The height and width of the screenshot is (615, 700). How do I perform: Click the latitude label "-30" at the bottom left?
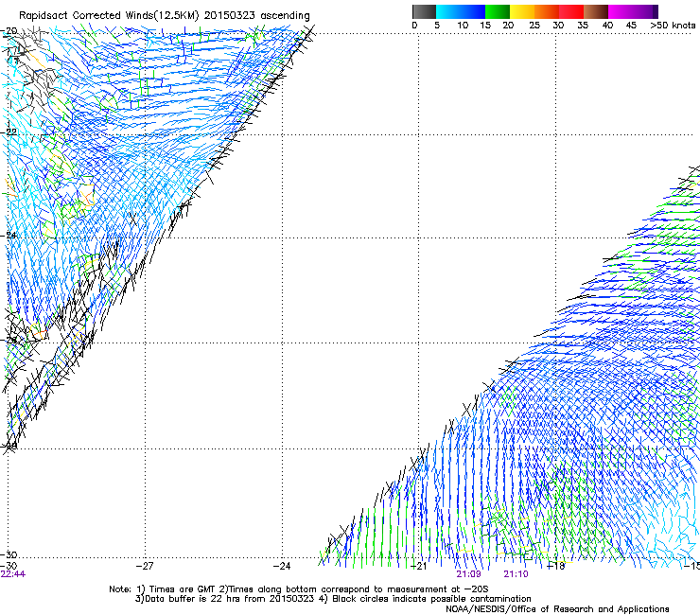pyautogui.click(x=9, y=554)
